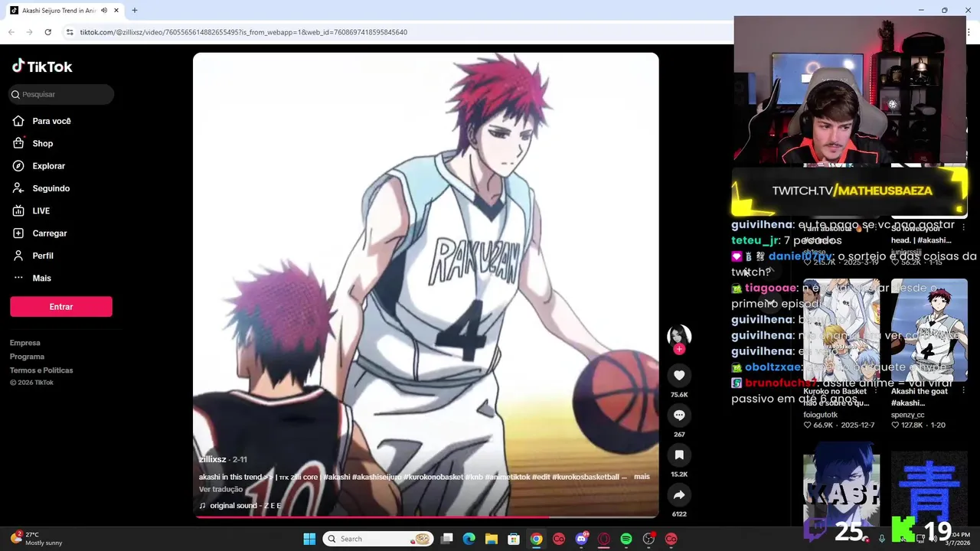Click the Windows taskbar Search box
The width and height of the screenshot is (980, 551).
click(x=378, y=539)
